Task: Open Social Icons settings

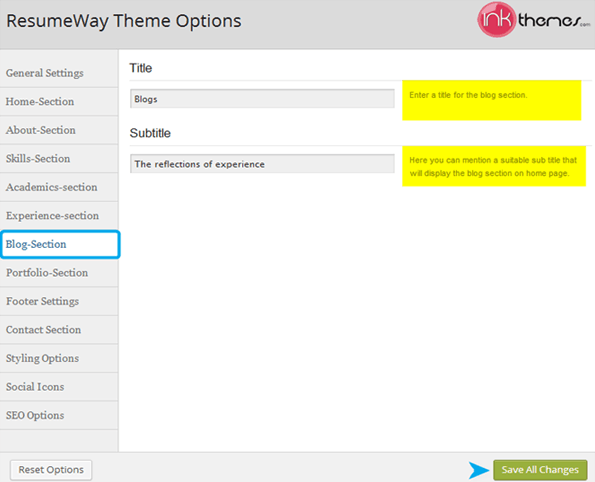Action: coord(59,387)
